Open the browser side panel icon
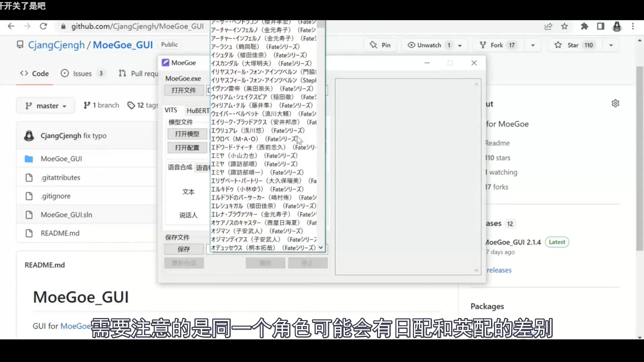Image resolution: width=644 pixels, height=362 pixels. click(x=601, y=26)
